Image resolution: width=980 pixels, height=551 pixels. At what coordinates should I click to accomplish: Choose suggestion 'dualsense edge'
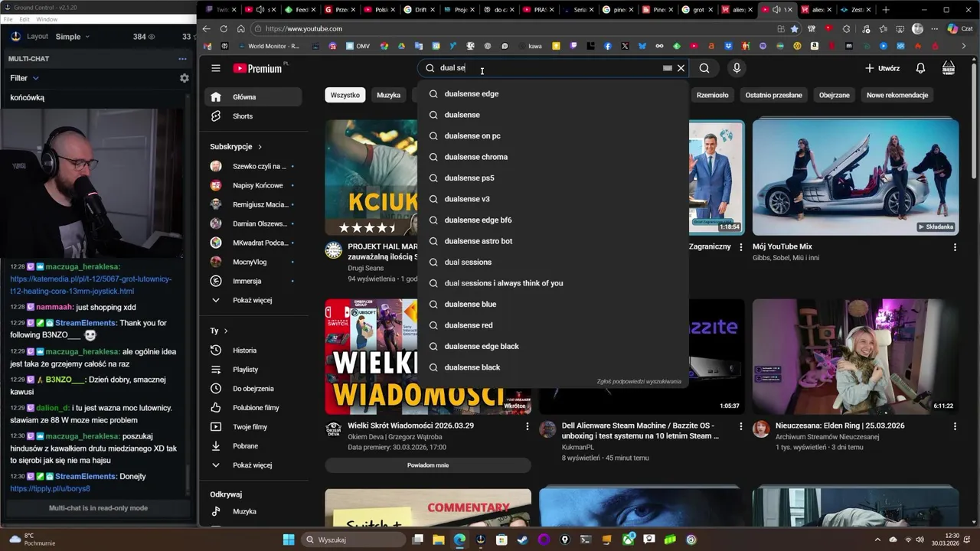pos(553,93)
